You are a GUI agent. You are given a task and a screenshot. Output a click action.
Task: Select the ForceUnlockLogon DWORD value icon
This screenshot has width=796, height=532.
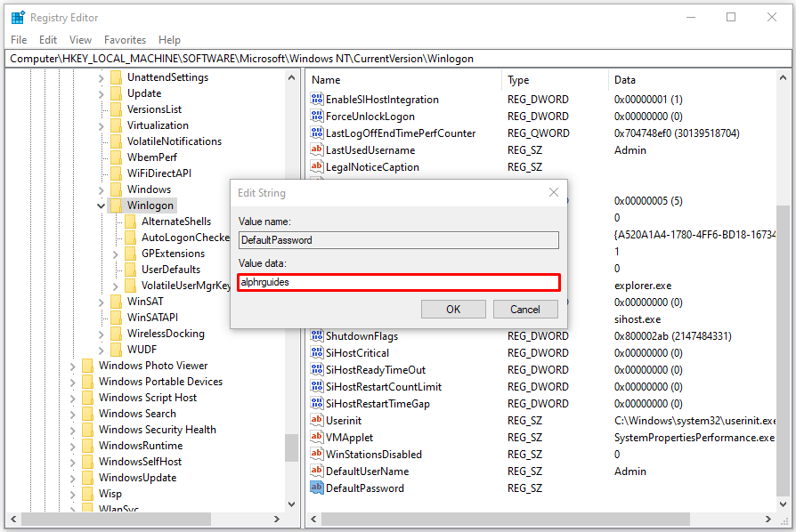(x=317, y=117)
